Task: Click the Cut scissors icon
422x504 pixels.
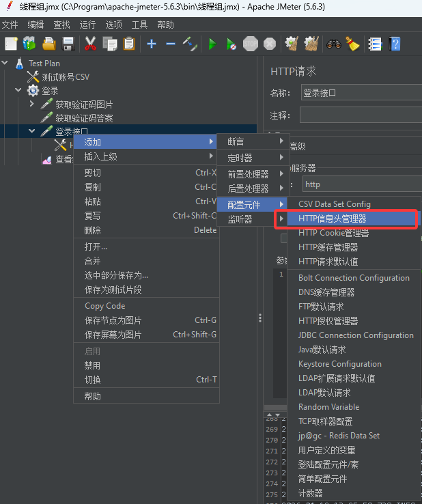Action: pos(90,44)
